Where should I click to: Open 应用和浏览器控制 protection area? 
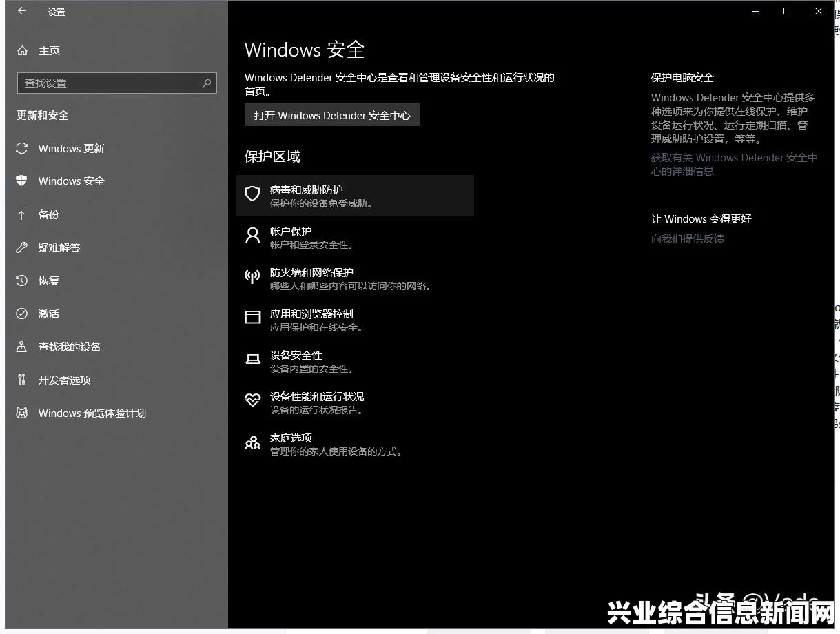point(355,320)
